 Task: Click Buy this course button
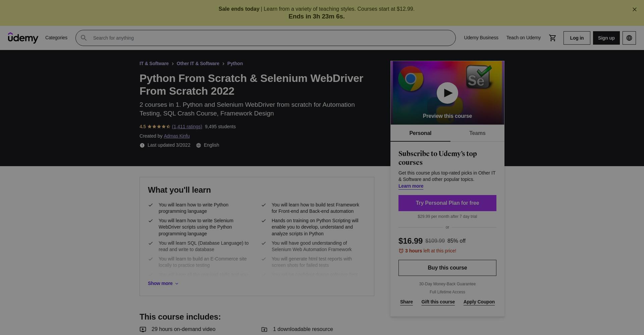coord(447,268)
